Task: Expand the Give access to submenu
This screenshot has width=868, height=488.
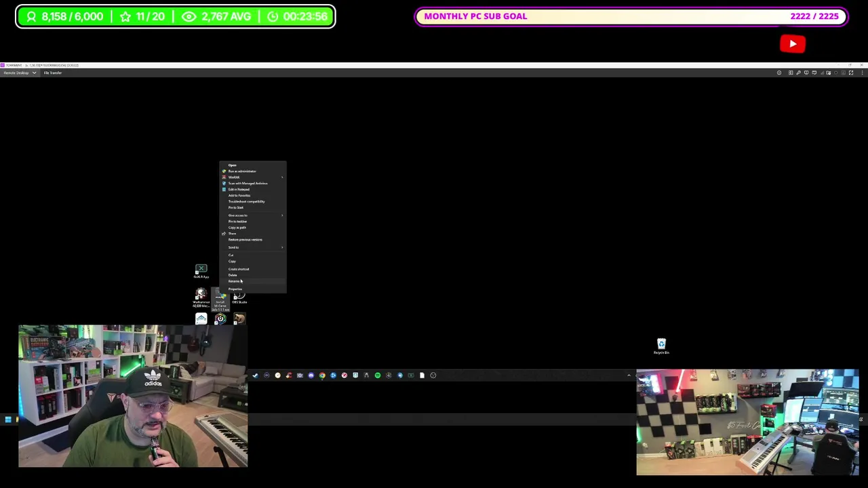Action: pyautogui.click(x=252, y=216)
